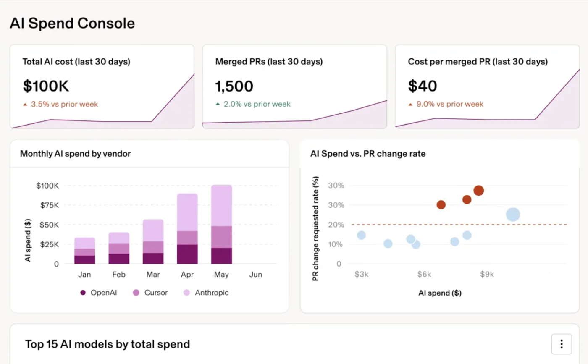Click the Cursor segment of the May bar
588x364 pixels.
[221, 237]
